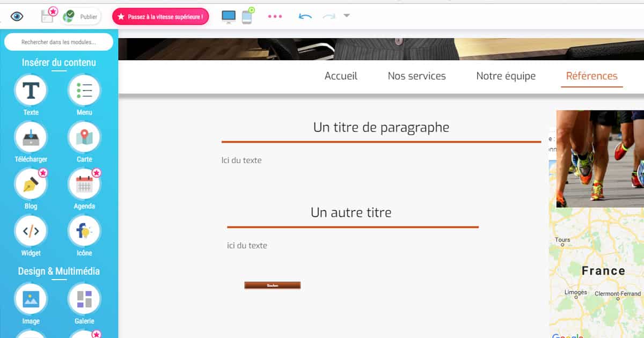This screenshot has width=644, height=338.
Task: Select the runners photo
Action: 600,159
